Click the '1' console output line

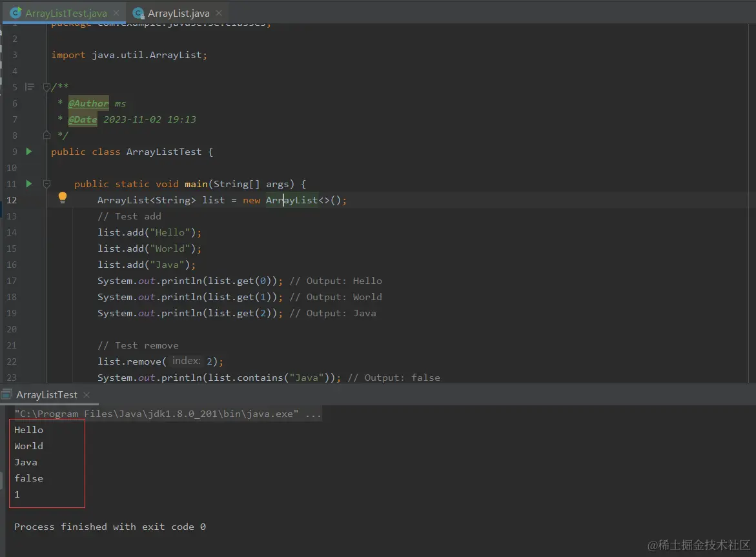(x=17, y=494)
